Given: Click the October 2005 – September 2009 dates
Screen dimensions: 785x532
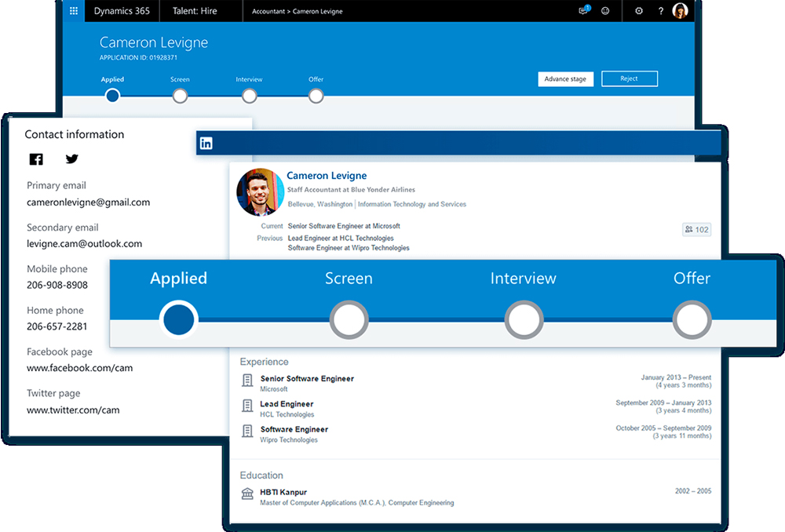Looking at the screenshot, I should coord(663,428).
